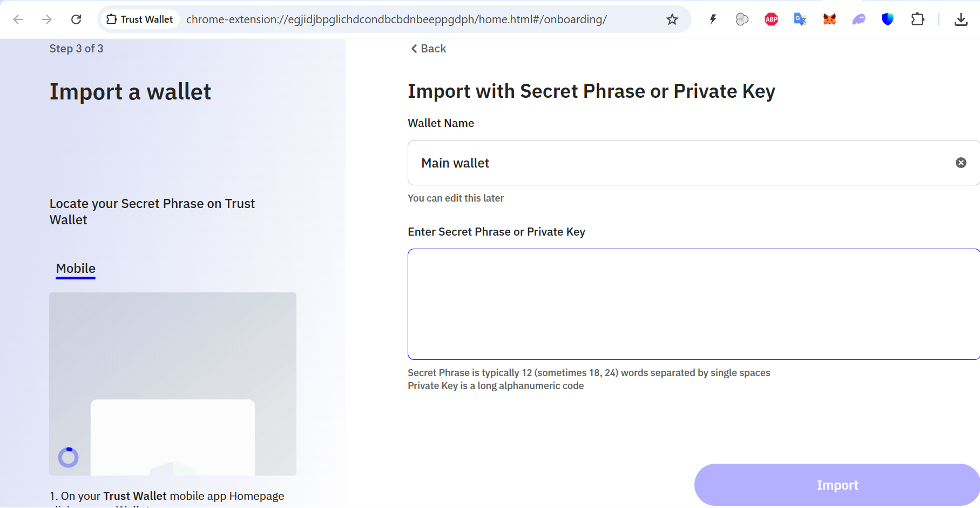The width and height of the screenshot is (980, 508).
Task: Click the mobile tutorial preview thumbnail
Action: 173,384
